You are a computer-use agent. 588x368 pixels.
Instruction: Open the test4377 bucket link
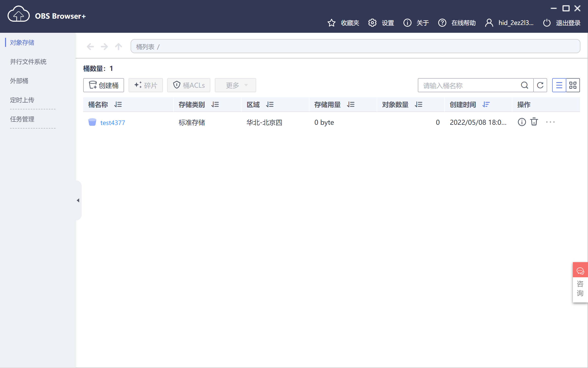pyautogui.click(x=112, y=123)
